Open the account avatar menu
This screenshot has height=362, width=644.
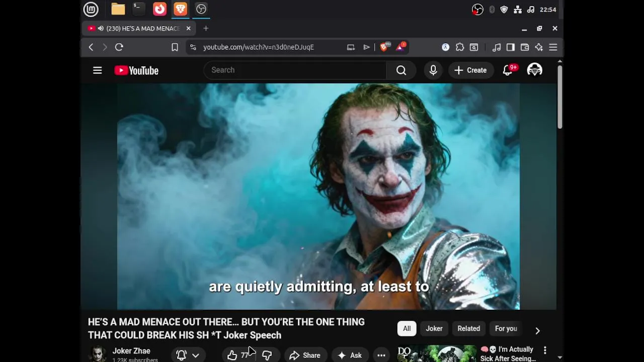pyautogui.click(x=534, y=70)
